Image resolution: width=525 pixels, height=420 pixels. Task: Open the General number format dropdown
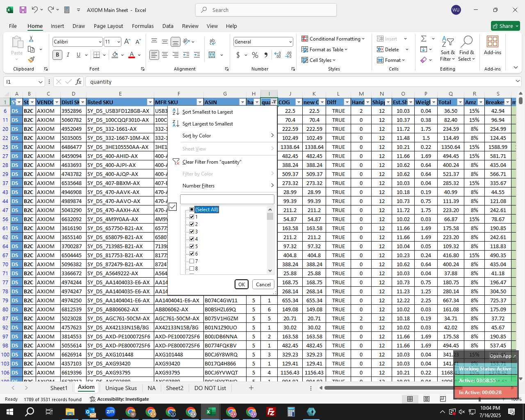click(x=290, y=42)
